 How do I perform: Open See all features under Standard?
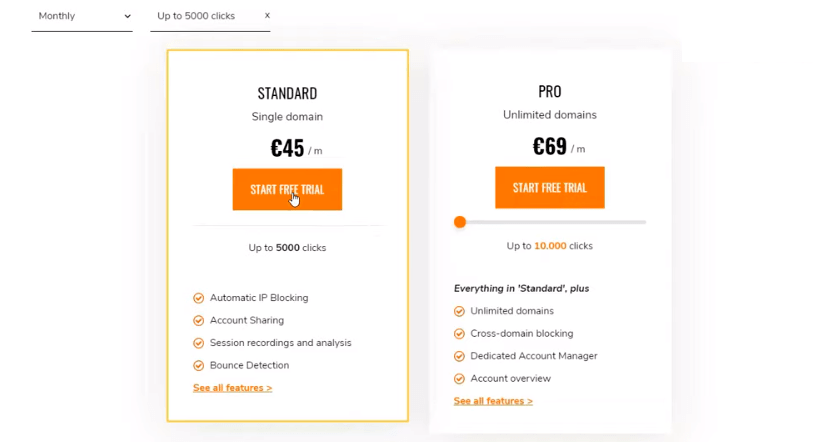pyautogui.click(x=232, y=388)
